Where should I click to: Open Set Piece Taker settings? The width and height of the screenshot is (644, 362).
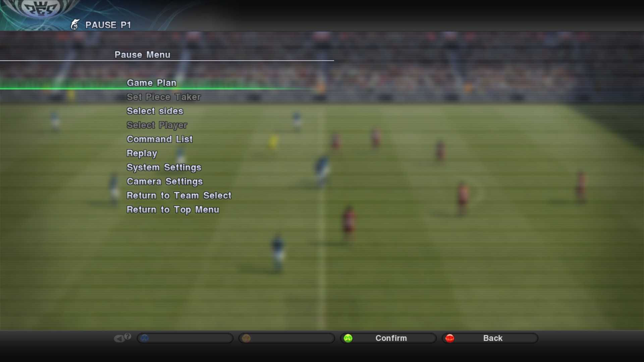(x=164, y=97)
